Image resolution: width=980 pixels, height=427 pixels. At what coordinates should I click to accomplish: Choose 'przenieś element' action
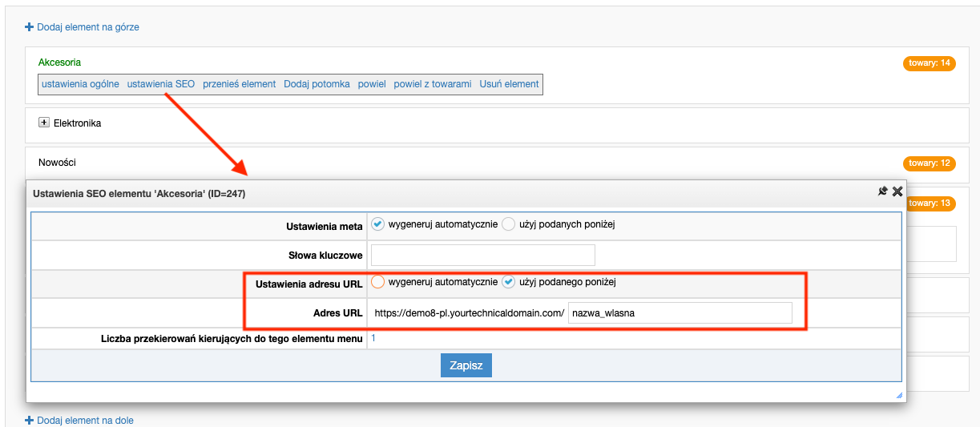point(239,84)
